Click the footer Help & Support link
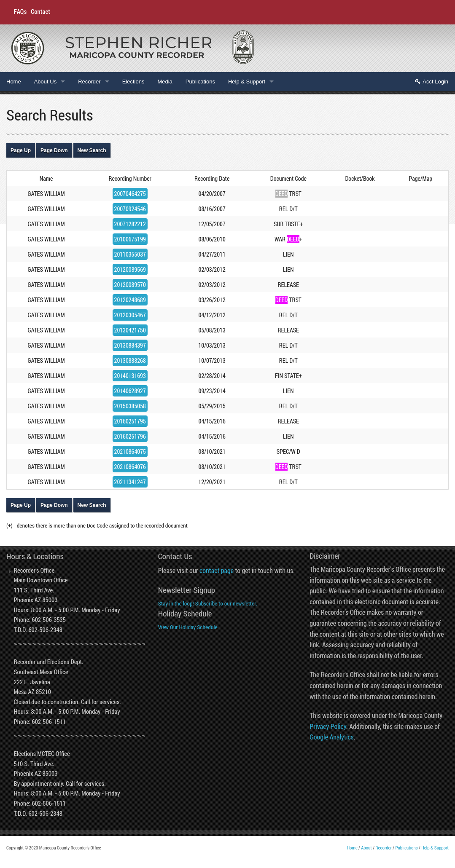 click(x=435, y=848)
